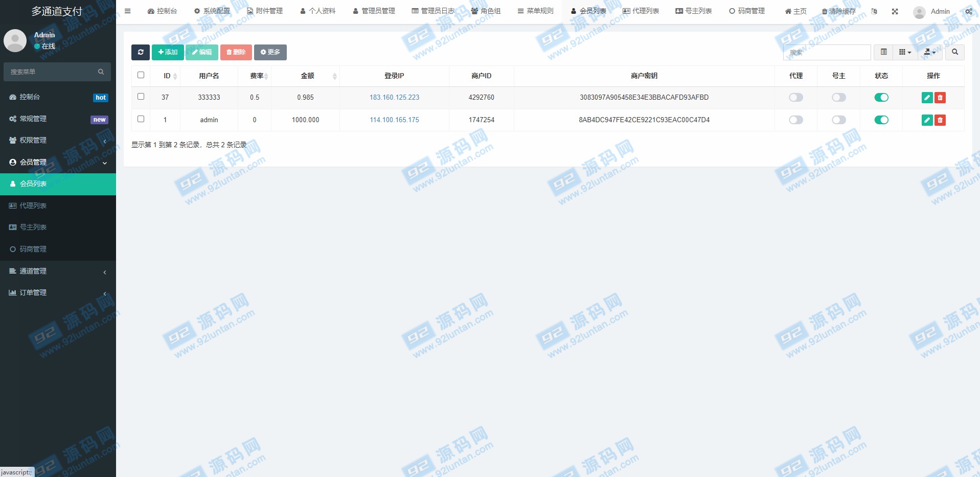Click the green 添加 add button
The width and height of the screenshot is (980, 477).
[168, 52]
